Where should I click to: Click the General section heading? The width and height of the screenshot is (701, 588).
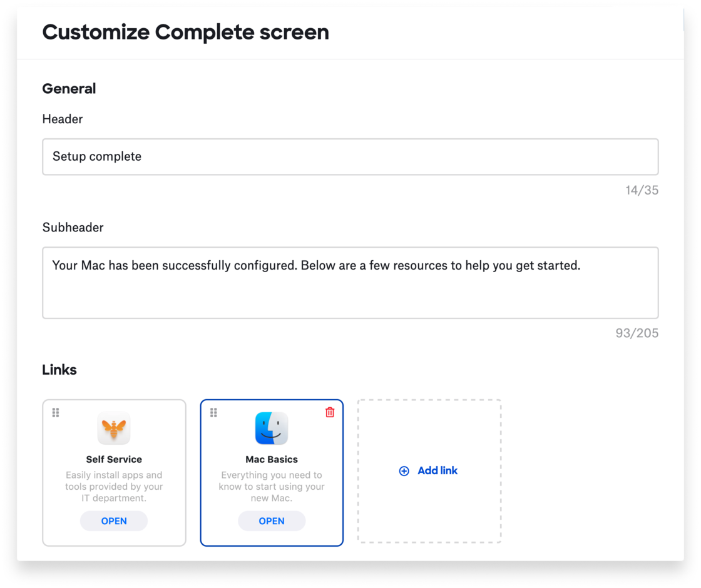69,89
